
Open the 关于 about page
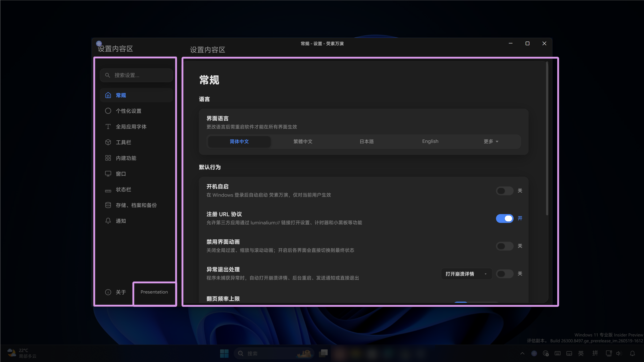tap(116, 292)
